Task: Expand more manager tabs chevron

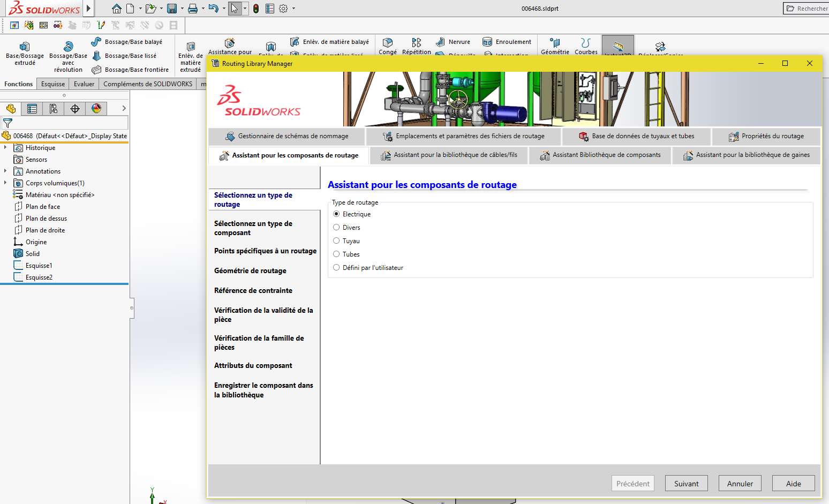Action: click(124, 108)
